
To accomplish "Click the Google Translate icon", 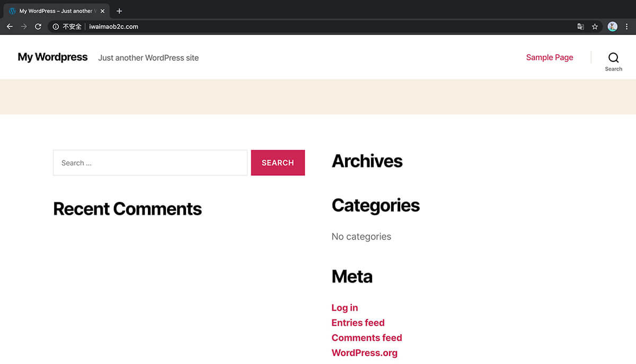I will point(580,26).
